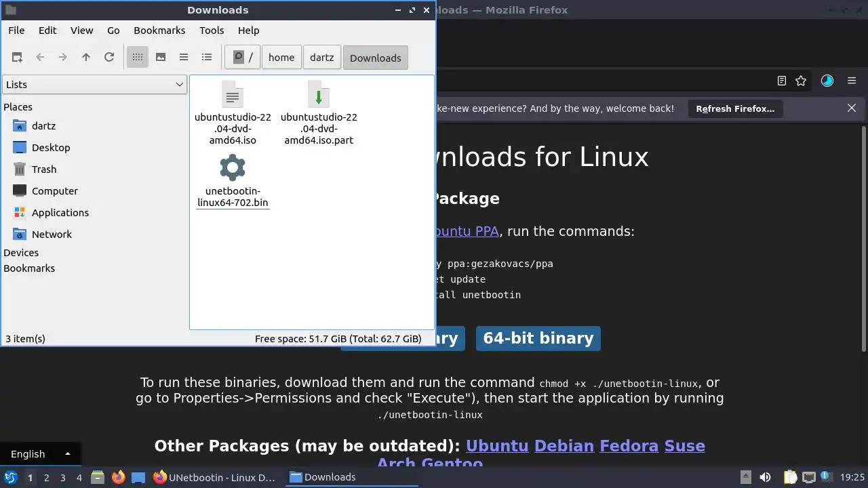Open the Lubuntu start menu
This screenshot has height=488, width=868.
click(10, 477)
